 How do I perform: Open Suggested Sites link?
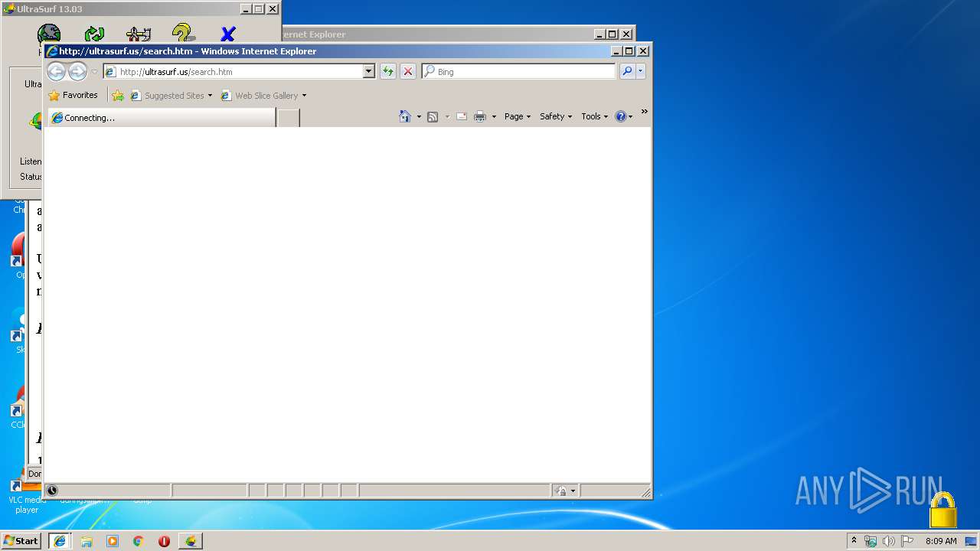point(171,96)
